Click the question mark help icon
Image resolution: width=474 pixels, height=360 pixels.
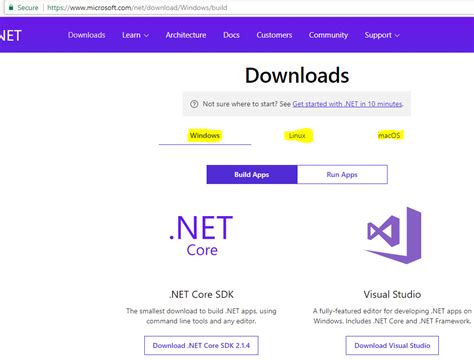pos(194,104)
